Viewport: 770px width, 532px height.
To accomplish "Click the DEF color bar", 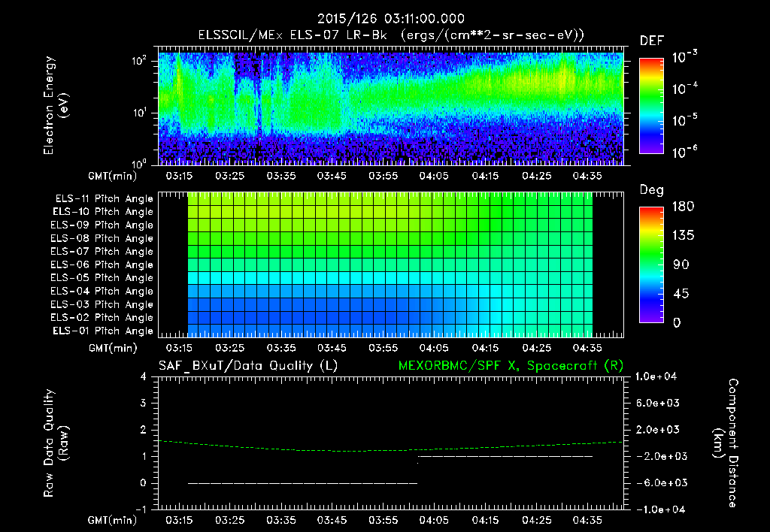I will point(651,106).
